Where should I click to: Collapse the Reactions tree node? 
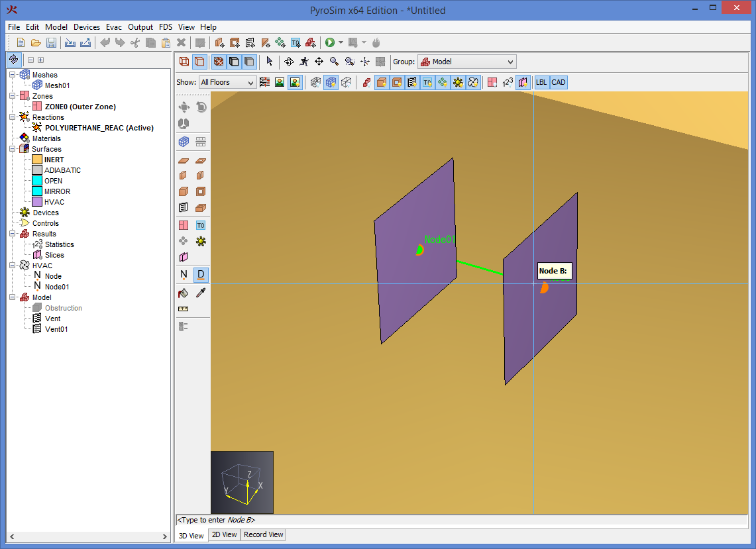click(12, 117)
